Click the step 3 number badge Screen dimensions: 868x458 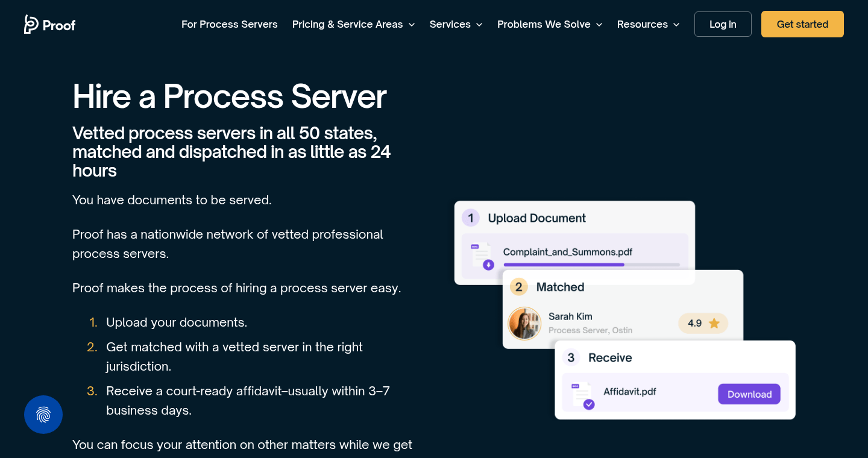click(x=571, y=357)
